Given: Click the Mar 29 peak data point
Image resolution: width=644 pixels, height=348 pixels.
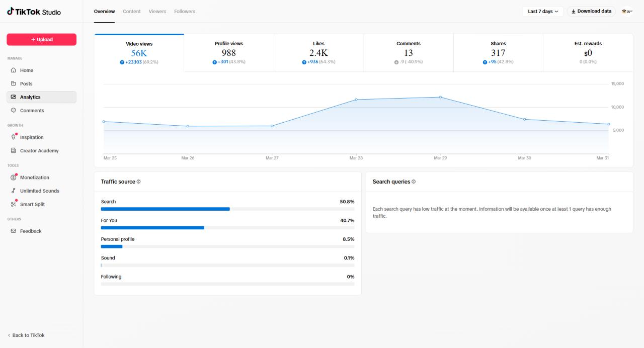Looking at the screenshot, I should [440, 97].
